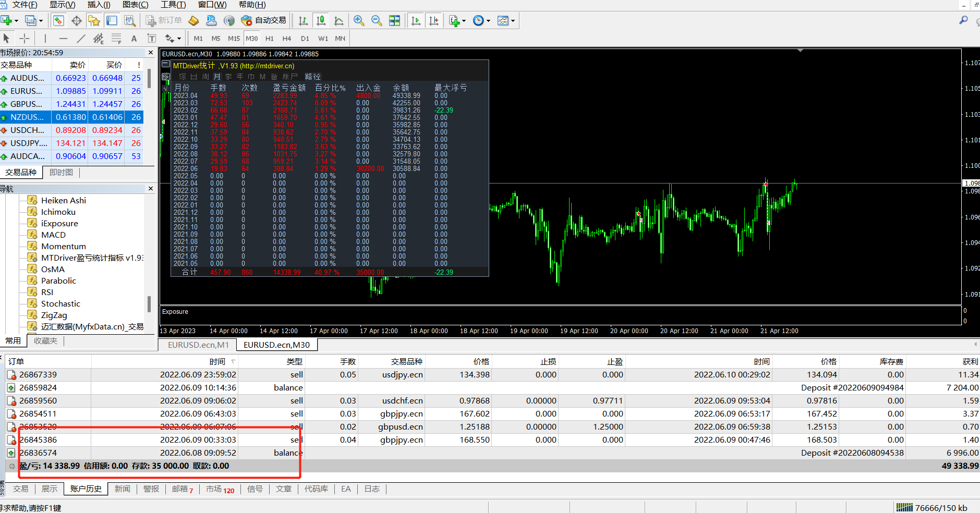This screenshot has width=980, height=513.
Task: Toggle the 自动交易 auto-trading button
Action: point(264,21)
